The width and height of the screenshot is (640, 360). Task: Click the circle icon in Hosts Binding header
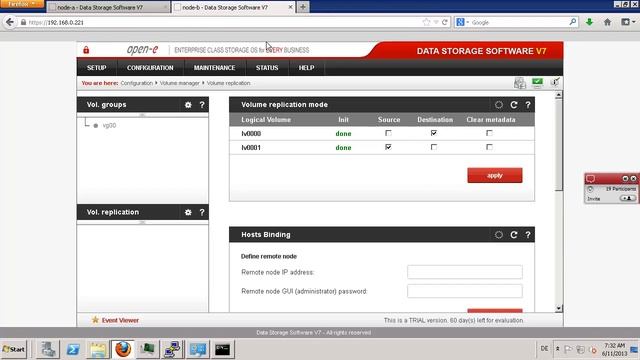coord(499,235)
